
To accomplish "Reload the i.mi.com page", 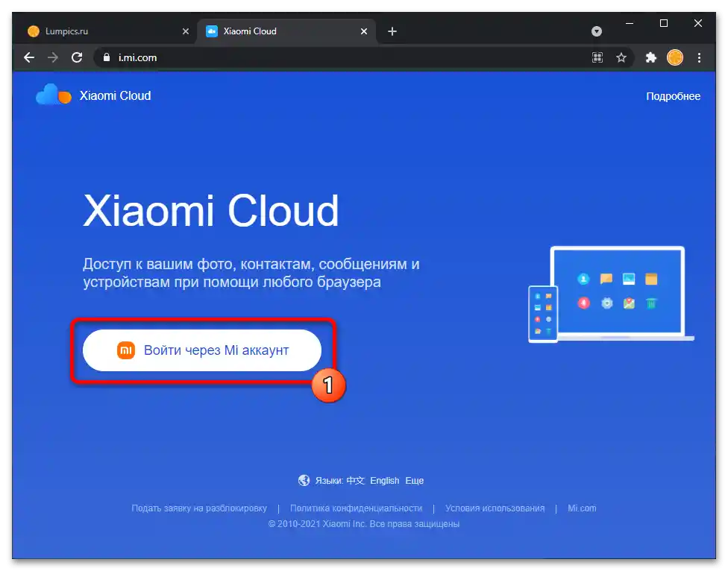I will point(77,57).
